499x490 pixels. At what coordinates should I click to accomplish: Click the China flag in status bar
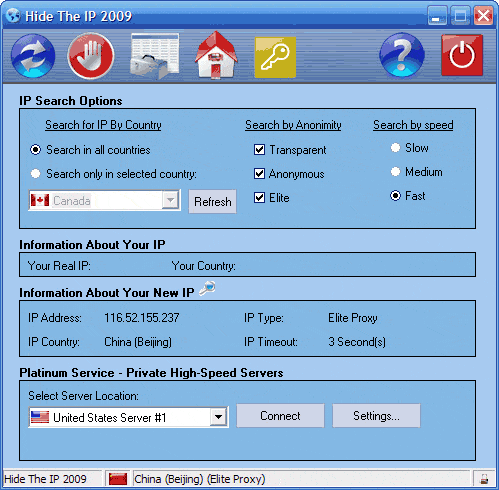click(118, 479)
